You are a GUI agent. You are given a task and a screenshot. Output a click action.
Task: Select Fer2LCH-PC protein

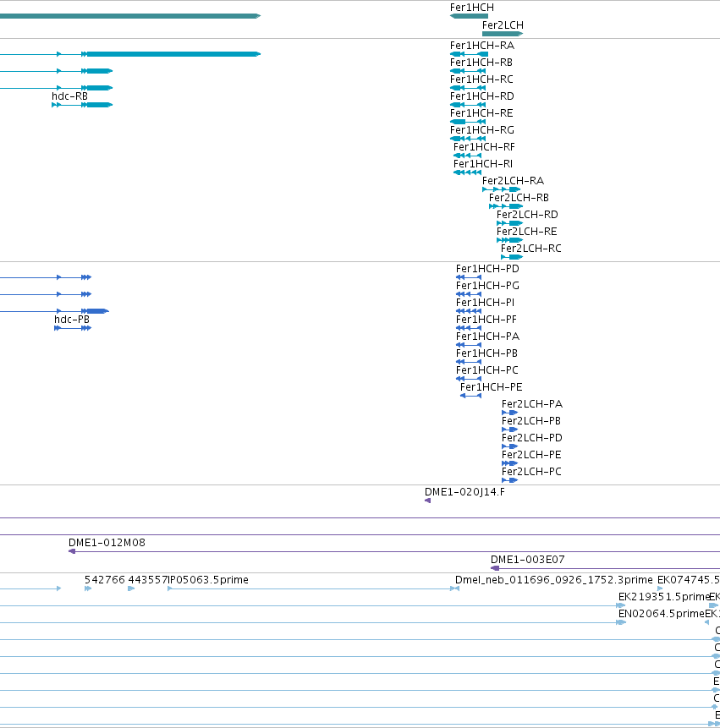tap(509, 480)
